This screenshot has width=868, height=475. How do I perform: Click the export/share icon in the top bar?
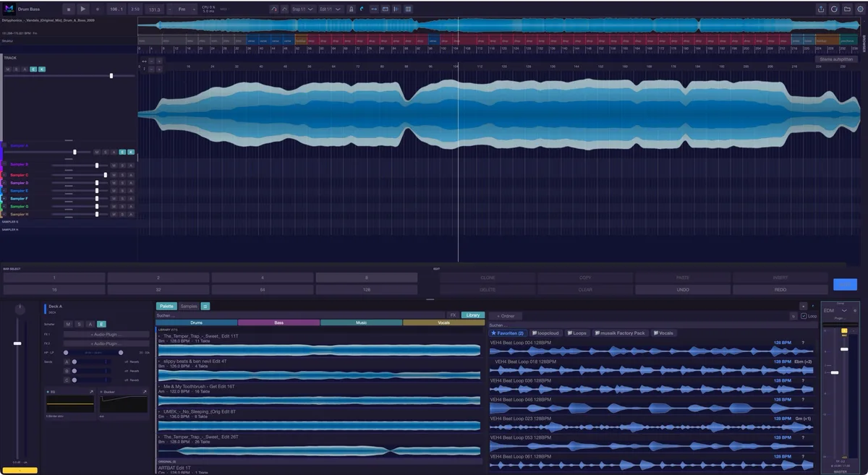(821, 9)
